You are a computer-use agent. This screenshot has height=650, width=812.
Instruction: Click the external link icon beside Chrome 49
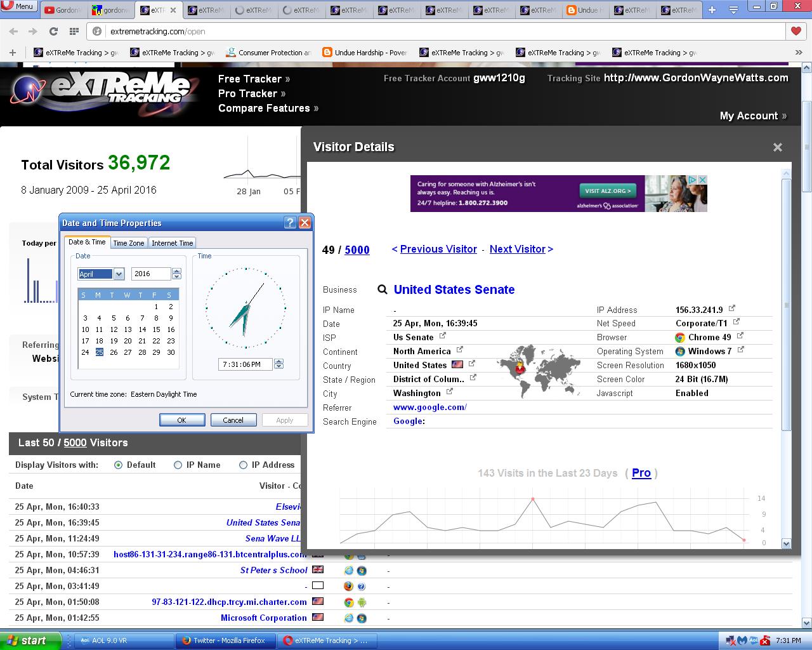740,336
